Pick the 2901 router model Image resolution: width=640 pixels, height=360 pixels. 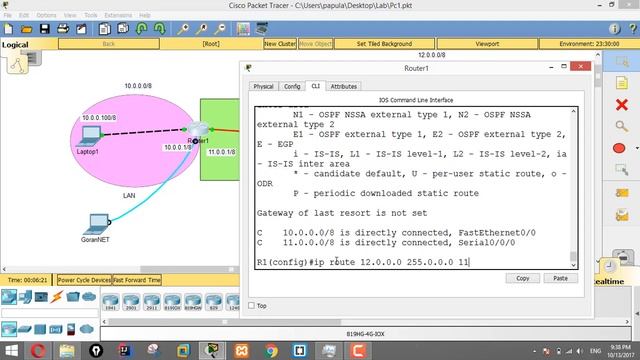click(x=131, y=302)
